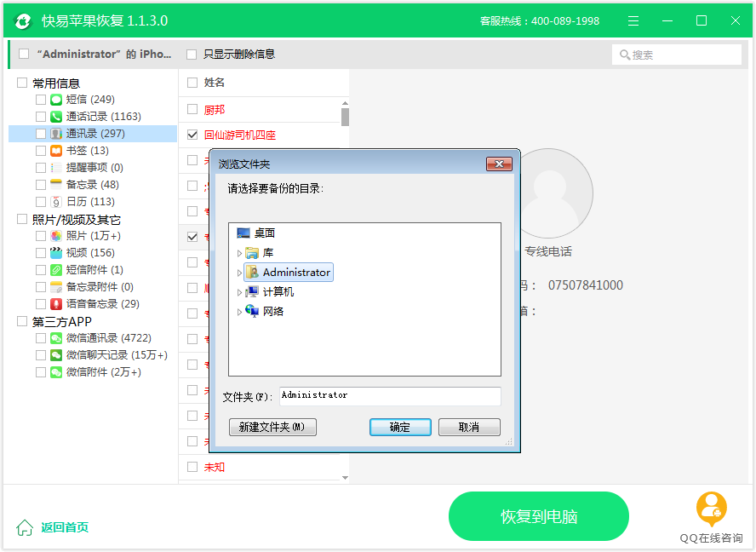Select 桌面 in the folder tree
This screenshot has width=756, height=552.
pos(264,233)
